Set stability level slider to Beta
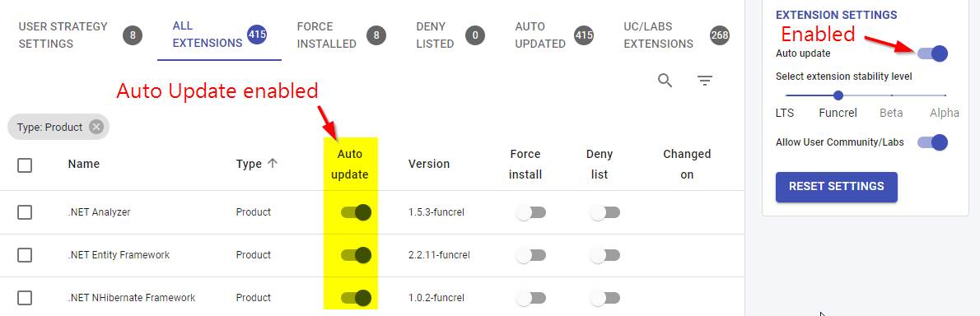This screenshot has width=980, height=316. point(892,95)
